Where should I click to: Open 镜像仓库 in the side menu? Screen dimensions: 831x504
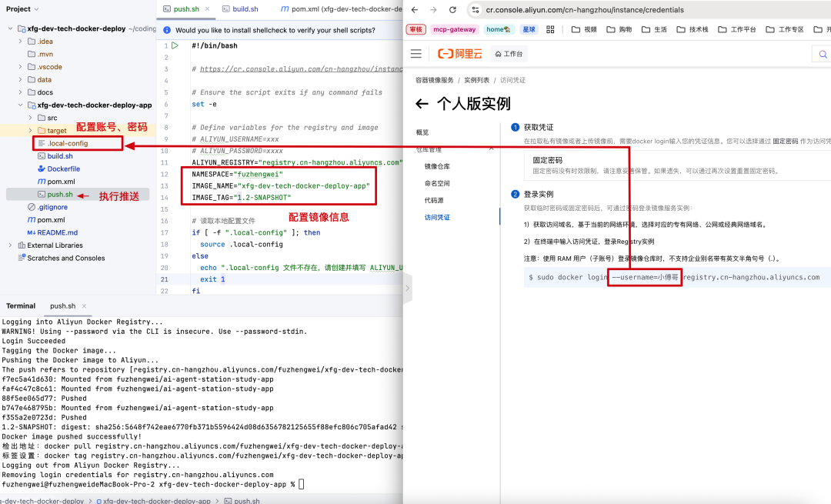(x=437, y=166)
